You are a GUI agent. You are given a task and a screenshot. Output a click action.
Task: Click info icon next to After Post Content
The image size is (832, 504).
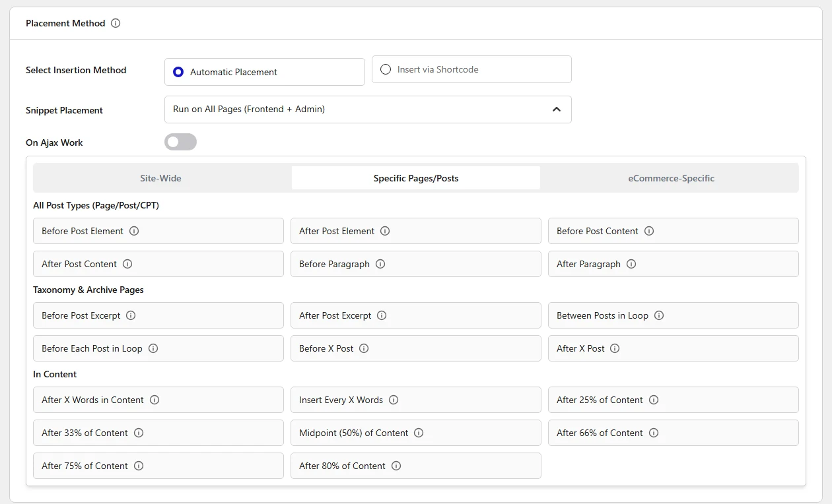(127, 264)
